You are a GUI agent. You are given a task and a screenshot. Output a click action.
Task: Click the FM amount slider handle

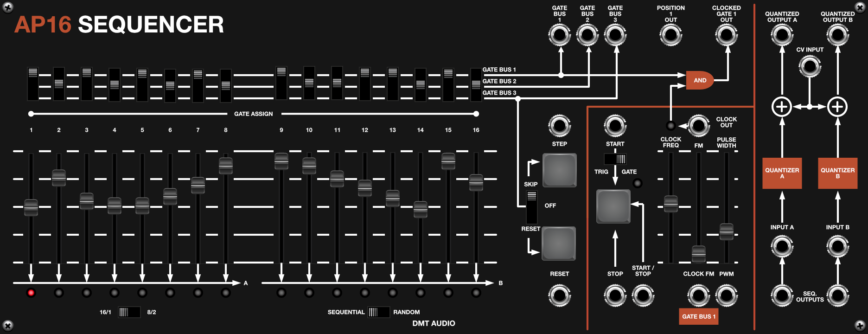(699, 254)
